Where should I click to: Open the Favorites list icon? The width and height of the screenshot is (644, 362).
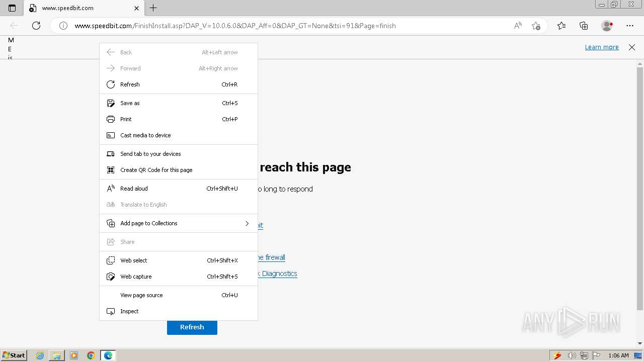tap(561, 26)
